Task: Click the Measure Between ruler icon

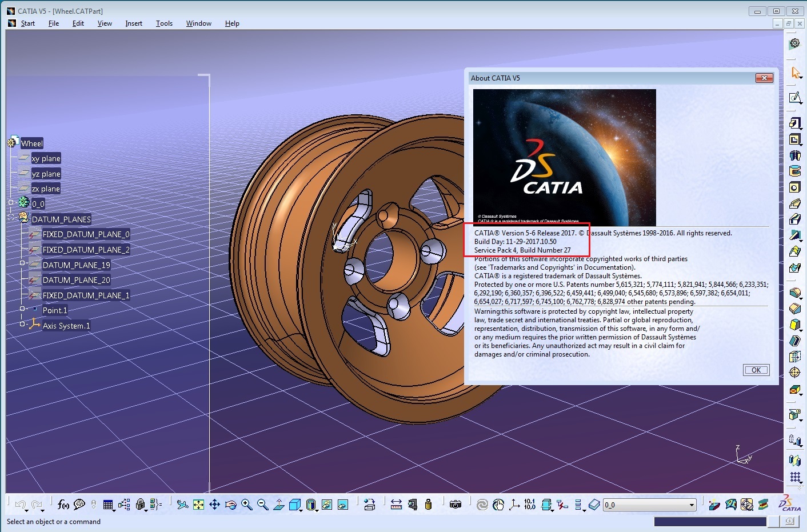Action: (x=396, y=505)
